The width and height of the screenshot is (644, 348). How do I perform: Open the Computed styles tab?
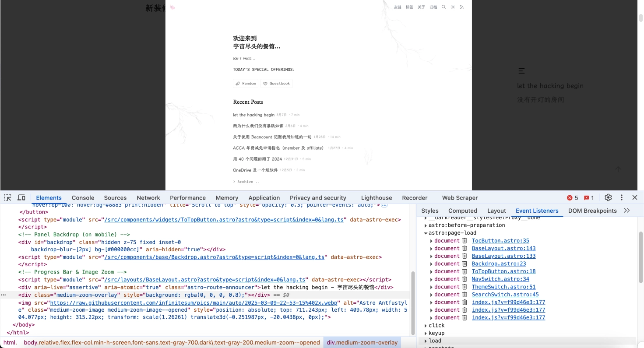click(x=462, y=211)
